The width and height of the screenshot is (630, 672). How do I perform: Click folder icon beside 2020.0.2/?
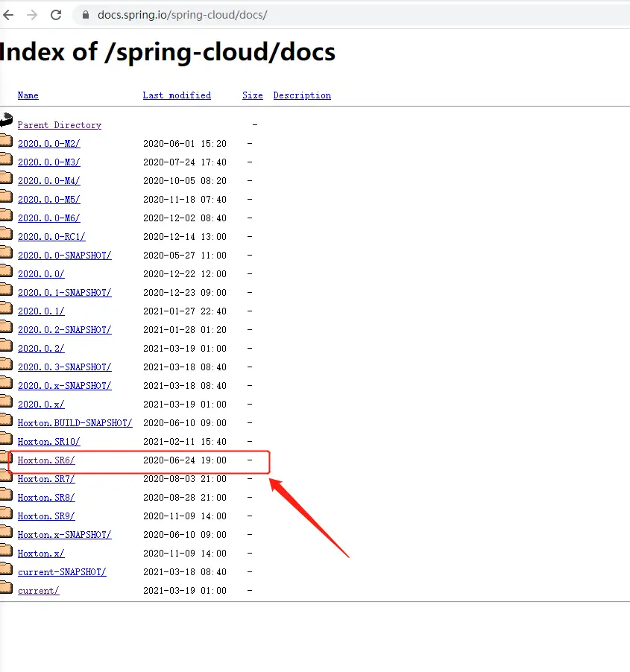point(6,345)
